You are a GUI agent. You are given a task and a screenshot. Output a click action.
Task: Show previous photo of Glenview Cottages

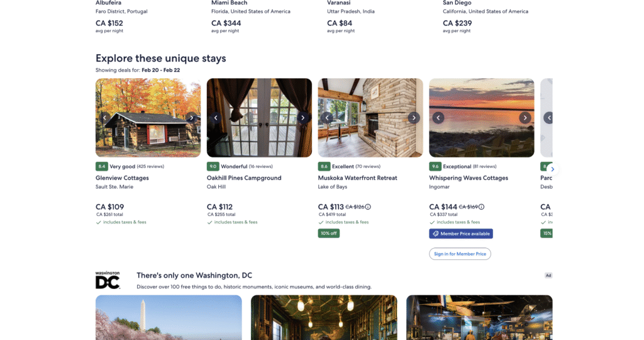(x=105, y=118)
